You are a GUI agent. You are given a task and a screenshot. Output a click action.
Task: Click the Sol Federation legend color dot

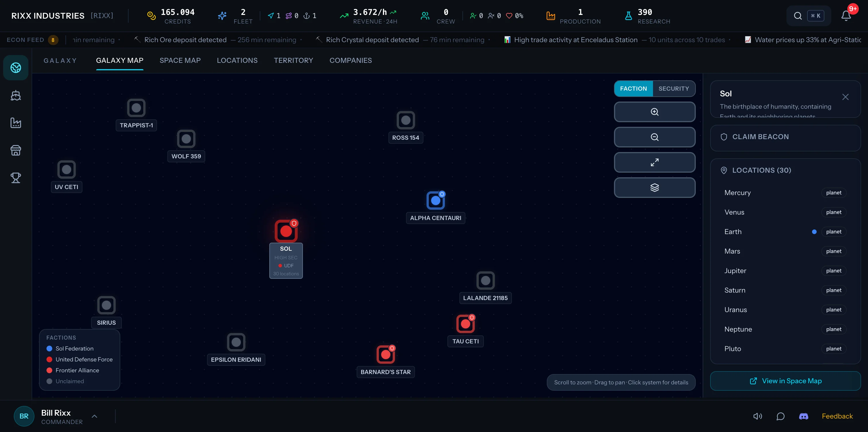click(49, 349)
